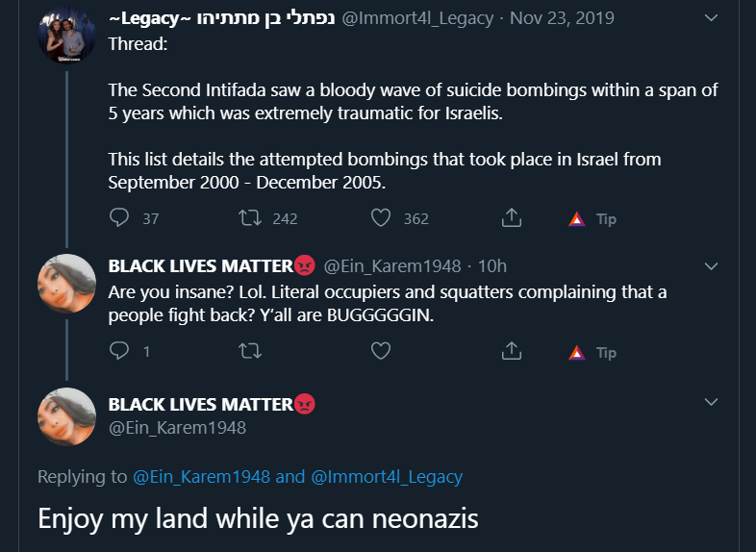This screenshot has height=552, width=756.
Task: Open the @Ein_Karem1948 link in Replying to
Action: tap(201, 476)
